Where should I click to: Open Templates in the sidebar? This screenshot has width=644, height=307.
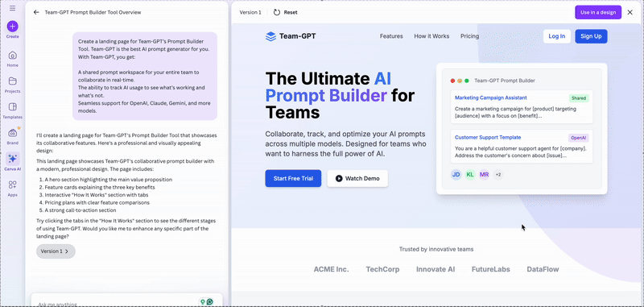pos(12,110)
